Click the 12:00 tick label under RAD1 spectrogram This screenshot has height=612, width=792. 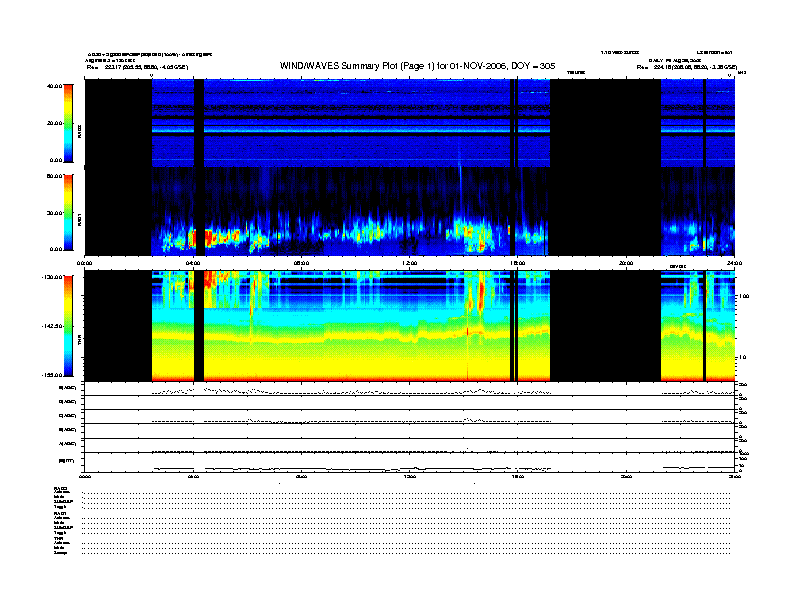click(x=410, y=263)
